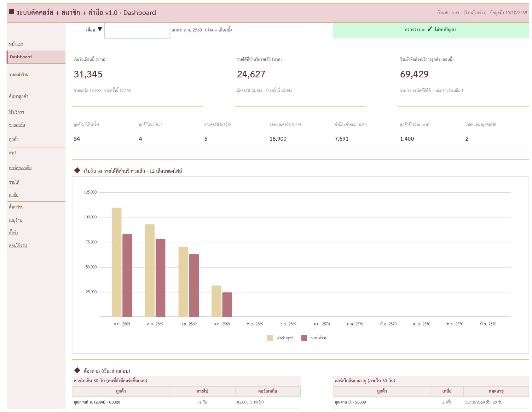Open the เดือน month dropdown arrow
Screen dimensions: 532x412
pyautogui.click(x=100, y=29)
